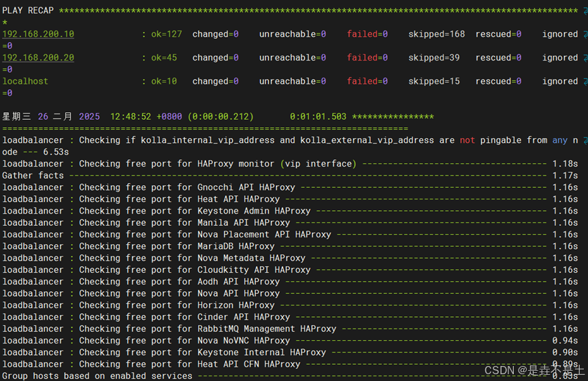Click the PLAY RECAP heading text
588x381 pixels.
point(28,10)
